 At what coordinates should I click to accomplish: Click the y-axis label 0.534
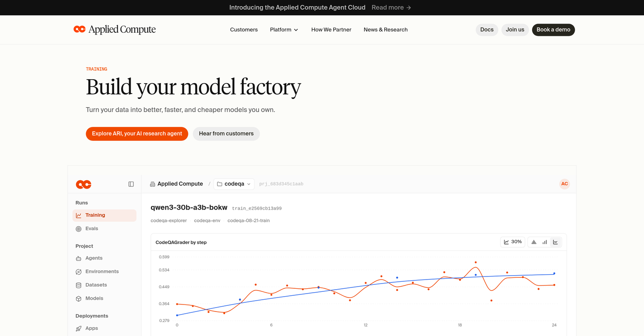(x=164, y=270)
